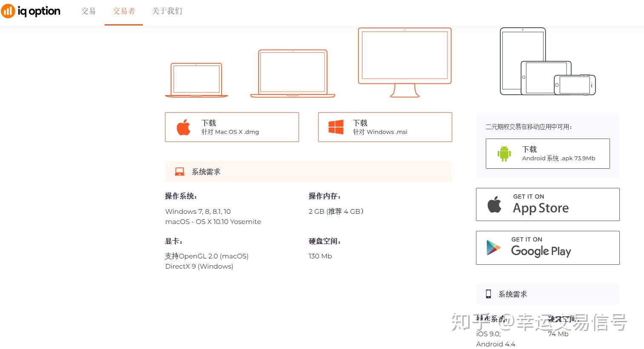Screen dimensions: 644x349
Task: Download the Mac OS X .dmg installer
Action: pyautogui.click(x=232, y=127)
